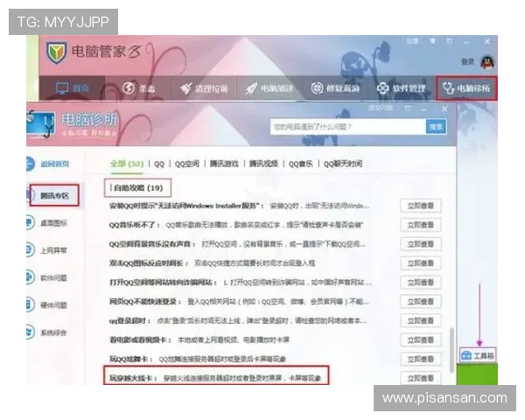Open the 软件管理 tab

click(401, 88)
